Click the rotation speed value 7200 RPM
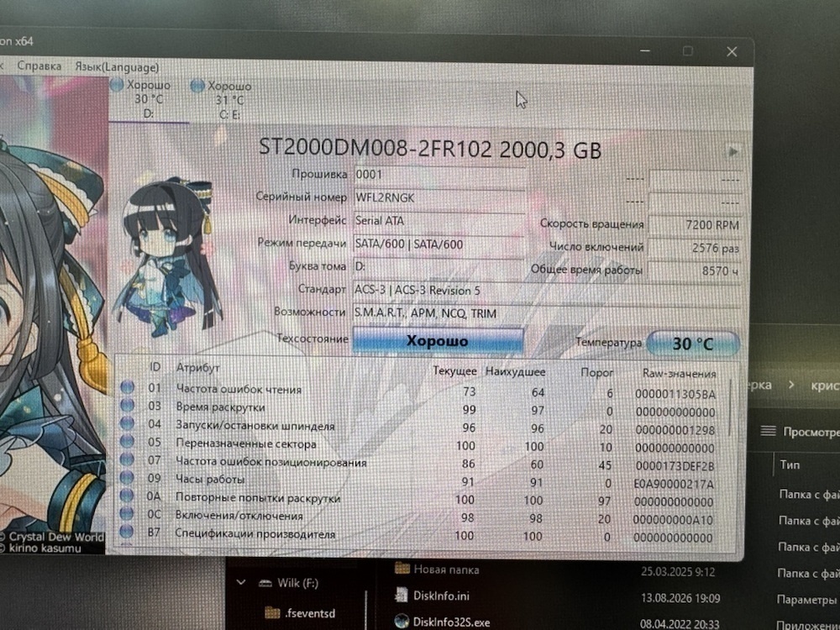 coord(695,225)
